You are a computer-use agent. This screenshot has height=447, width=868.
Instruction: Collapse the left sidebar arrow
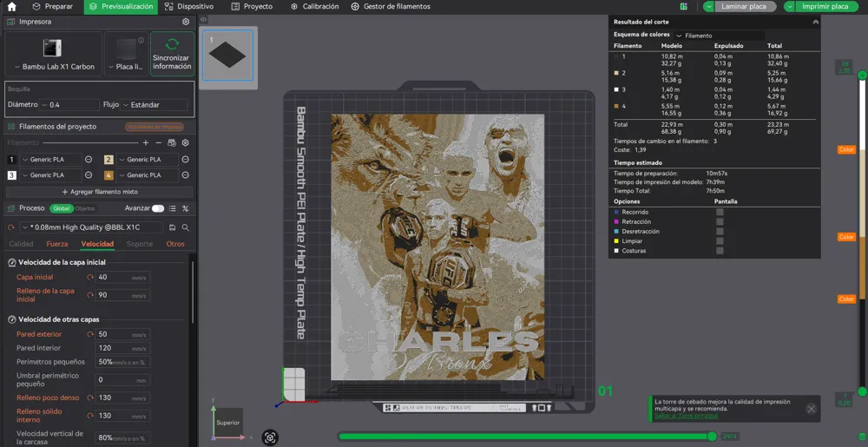click(x=203, y=19)
